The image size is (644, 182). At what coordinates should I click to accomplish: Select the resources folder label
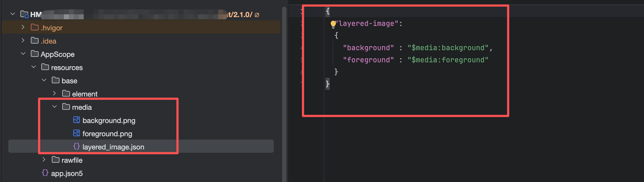pos(67,68)
